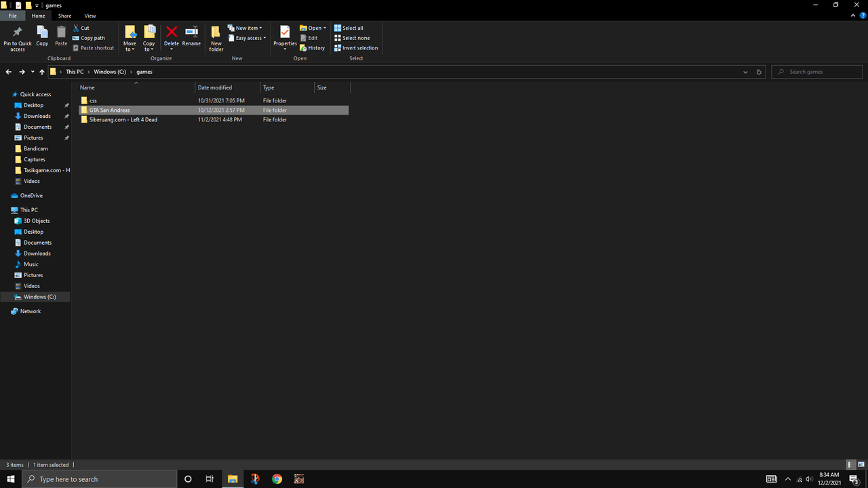Switch to large icons view
The image size is (868, 488).
[860, 464]
